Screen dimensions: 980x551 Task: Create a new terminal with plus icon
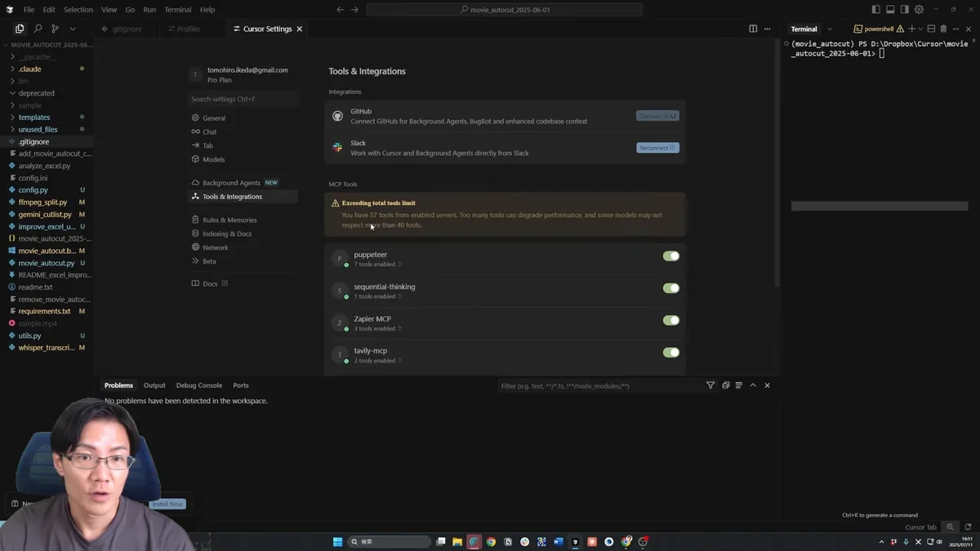[x=912, y=29]
